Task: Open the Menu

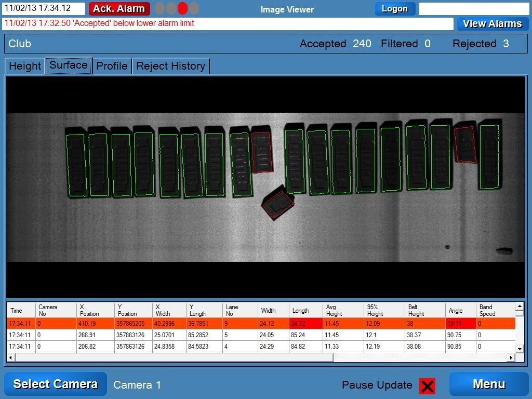Action: pos(488,384)
